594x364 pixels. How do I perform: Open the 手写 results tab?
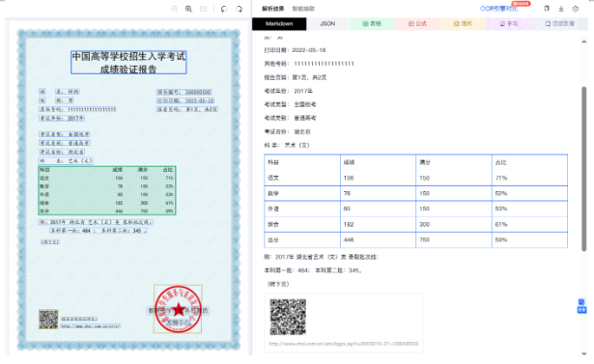[508, 23]
